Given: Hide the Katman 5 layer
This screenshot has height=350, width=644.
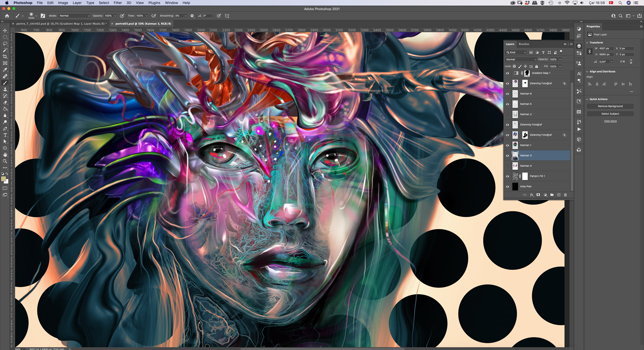Looking at the screenshot, I should coord(507,104).
